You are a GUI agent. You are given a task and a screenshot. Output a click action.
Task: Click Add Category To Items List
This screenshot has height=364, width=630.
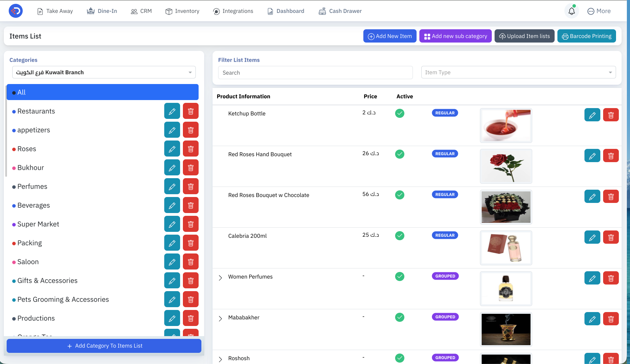104,346
